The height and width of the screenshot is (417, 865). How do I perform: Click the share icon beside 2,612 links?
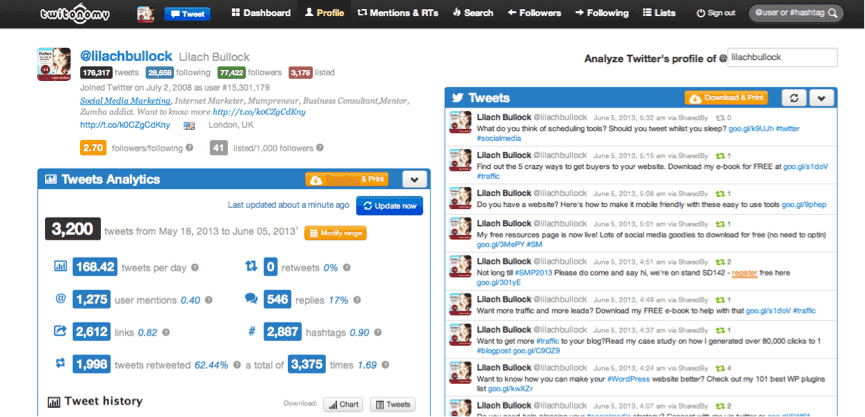coord(60,331)
